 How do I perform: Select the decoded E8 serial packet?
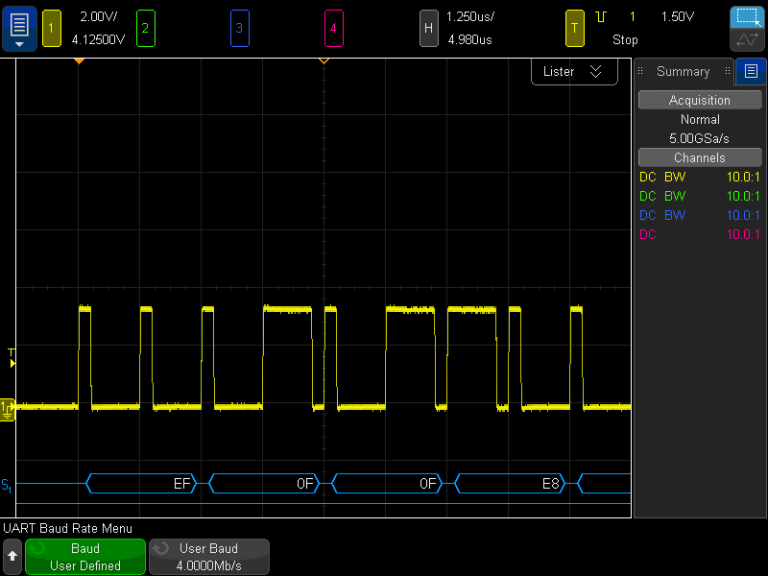(510, 484)
